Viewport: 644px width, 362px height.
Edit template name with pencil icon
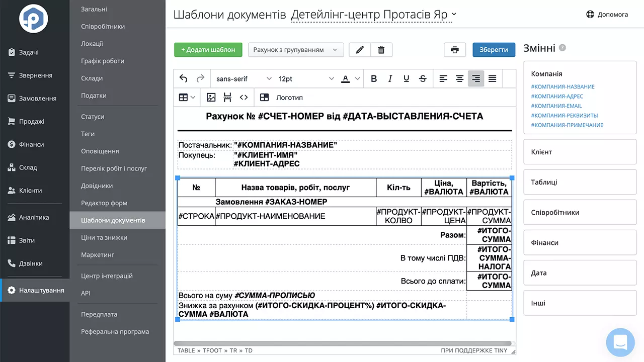click(360, 50)
